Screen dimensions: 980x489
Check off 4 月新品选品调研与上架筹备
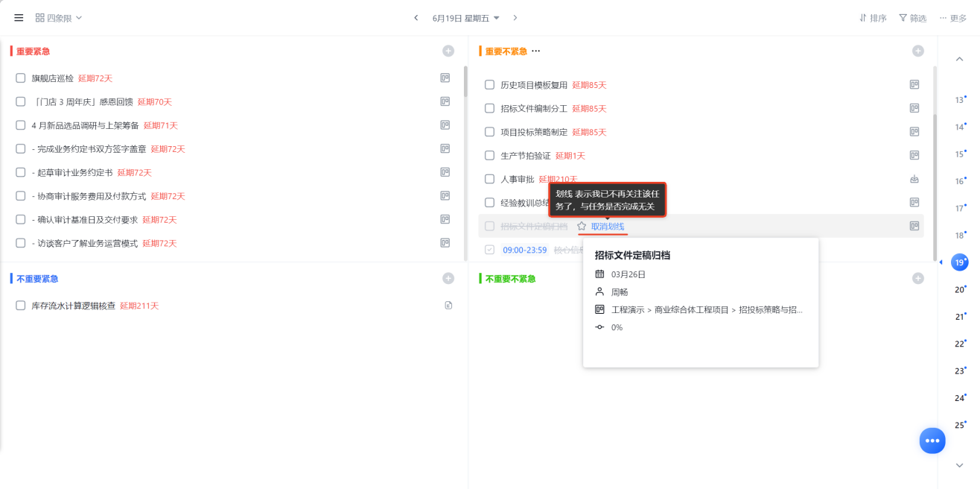click(x=21, y=125)
